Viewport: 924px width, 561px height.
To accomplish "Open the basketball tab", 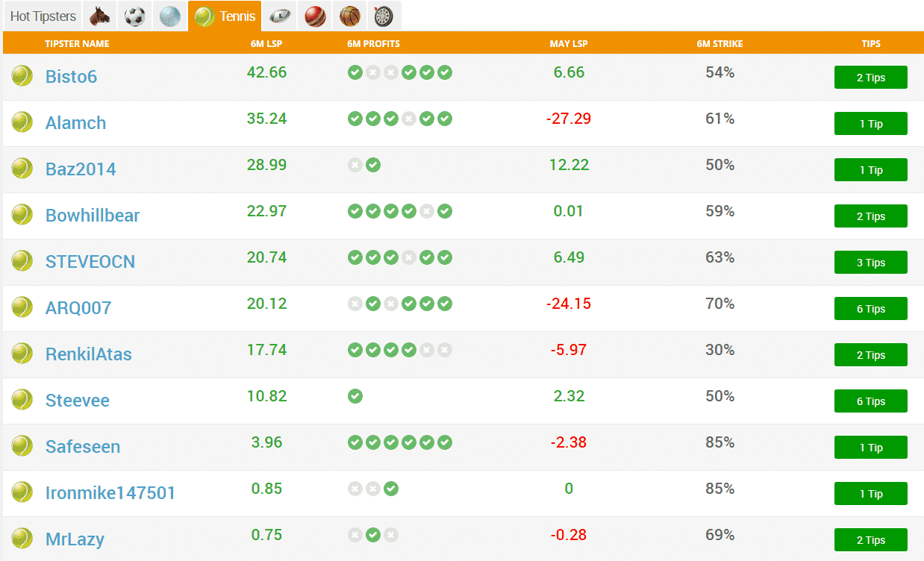I will 349,16.
